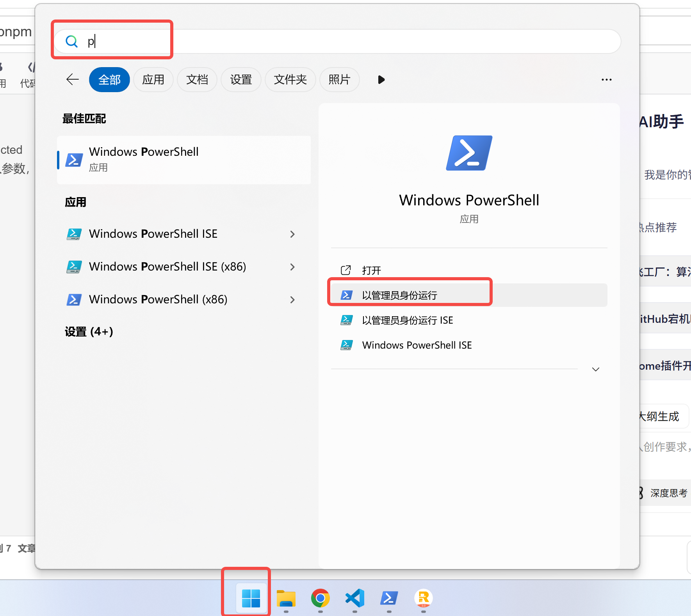
Task: Select the 全部 filter tab
Action: point(109,80)
